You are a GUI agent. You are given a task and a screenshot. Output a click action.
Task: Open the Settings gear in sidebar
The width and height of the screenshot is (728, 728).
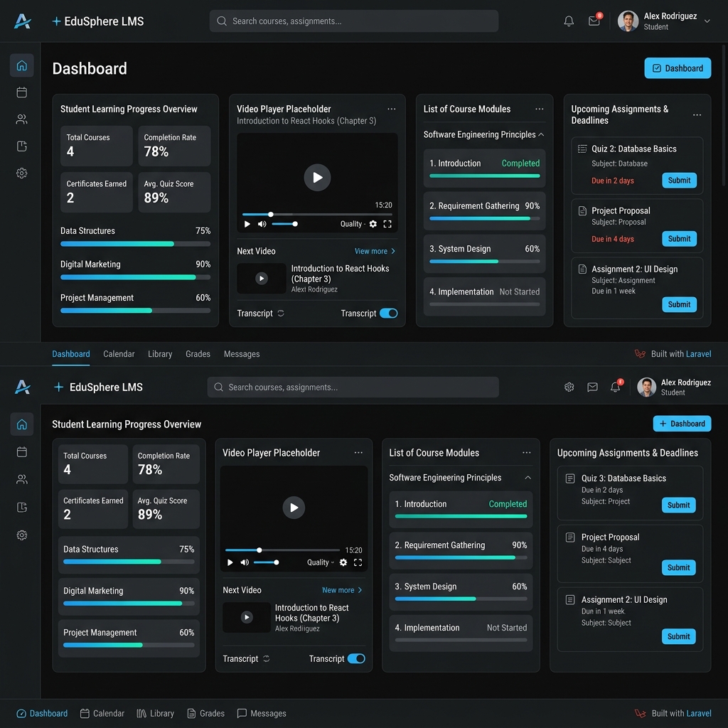click(21, 173)
